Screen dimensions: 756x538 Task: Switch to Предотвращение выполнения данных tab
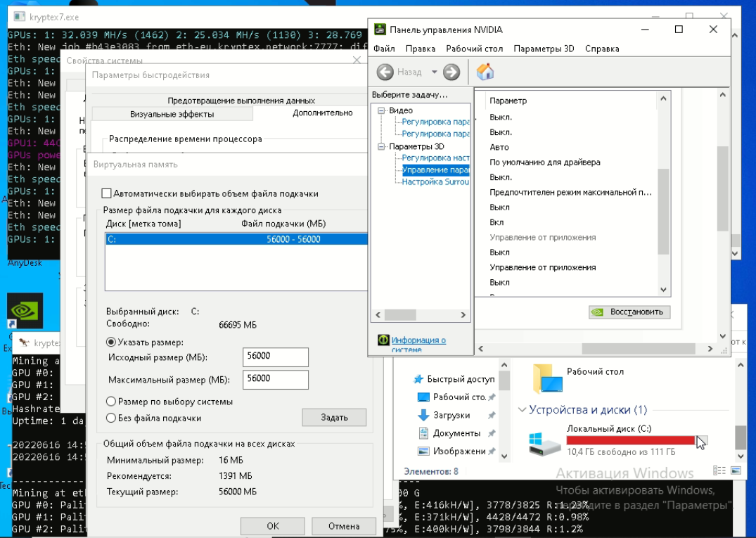pyautogui.click(x=241, y=101)
